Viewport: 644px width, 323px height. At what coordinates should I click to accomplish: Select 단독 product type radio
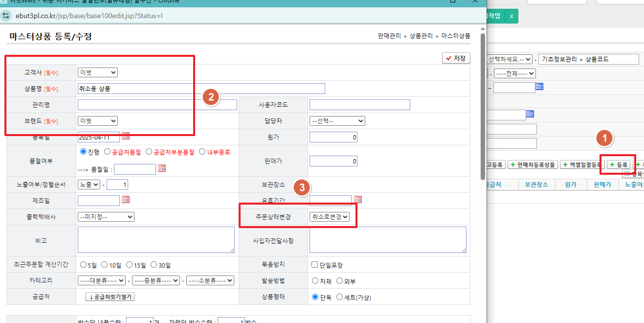(x=315, y=297)
